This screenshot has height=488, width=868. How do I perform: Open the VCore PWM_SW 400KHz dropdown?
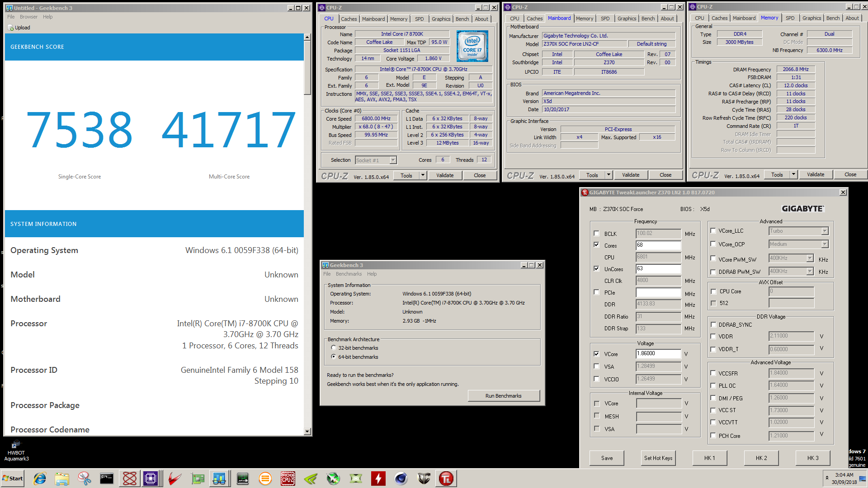point(810,258)
